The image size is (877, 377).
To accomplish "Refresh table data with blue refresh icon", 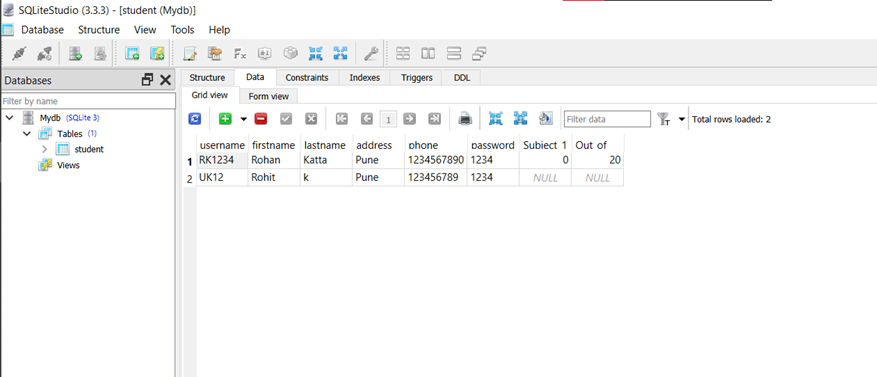I will point(195,119).
